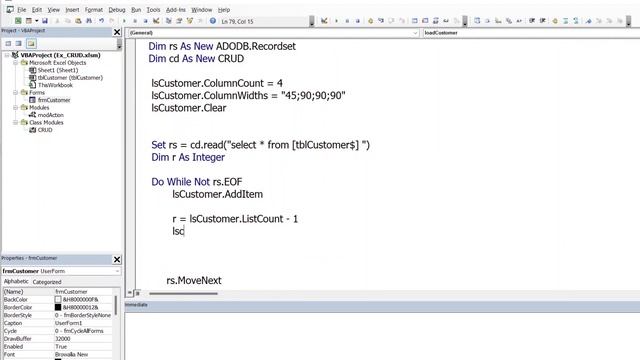Click the Quick Watch glasses icon
This screenshot has width=640, height=360.
coord(446,21)
